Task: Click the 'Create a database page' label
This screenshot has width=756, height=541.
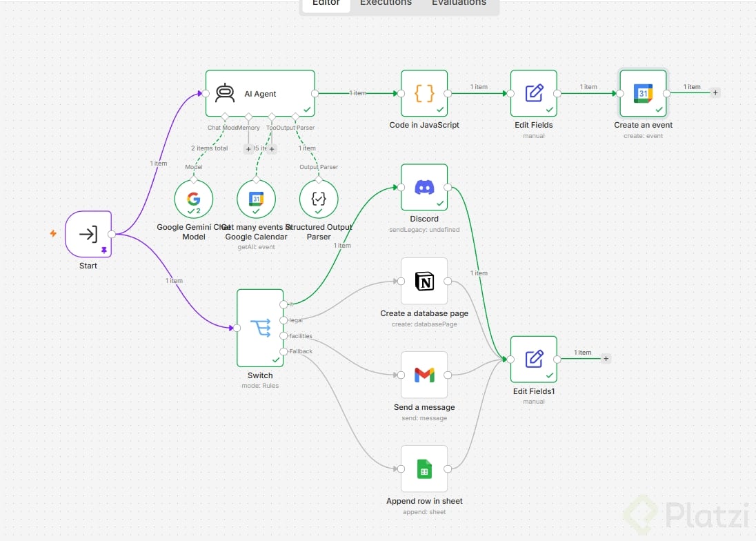Action: tap(424, 313)
